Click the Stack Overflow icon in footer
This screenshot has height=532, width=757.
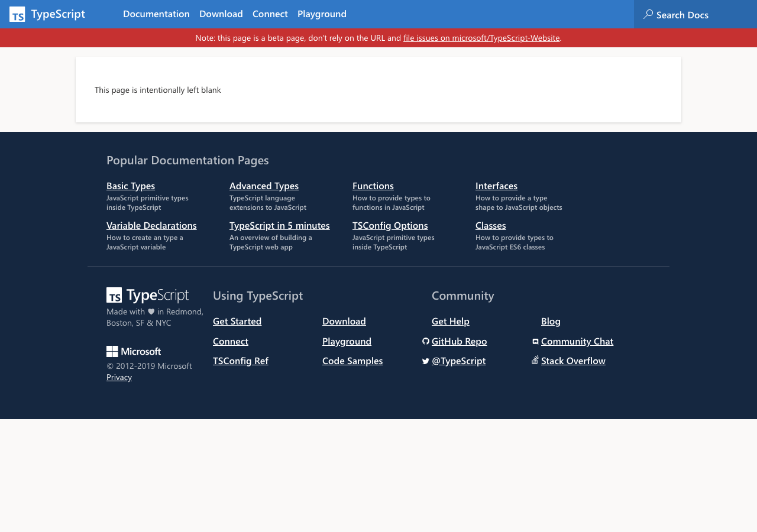tap(535, 360)
